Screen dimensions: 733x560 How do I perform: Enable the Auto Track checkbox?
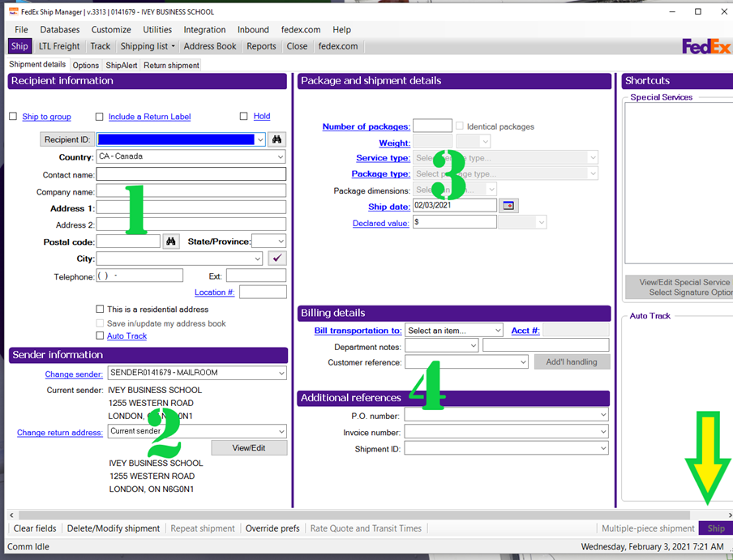[100, 336]
